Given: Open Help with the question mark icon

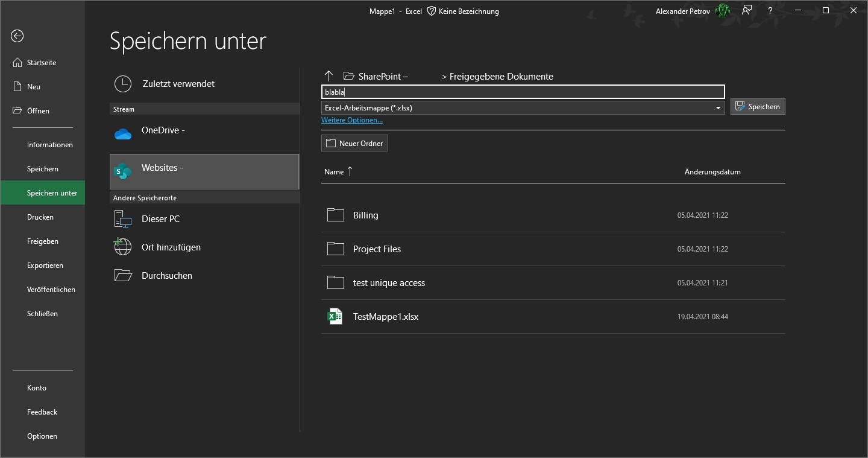Looking at the screenshot, I should click(770, 11).
